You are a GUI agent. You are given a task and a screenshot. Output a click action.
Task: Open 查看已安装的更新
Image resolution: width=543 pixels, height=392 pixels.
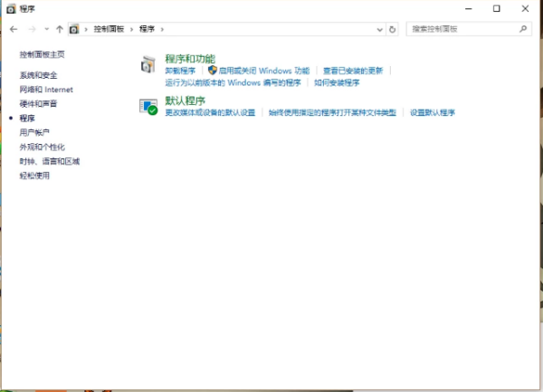(353, 71)
